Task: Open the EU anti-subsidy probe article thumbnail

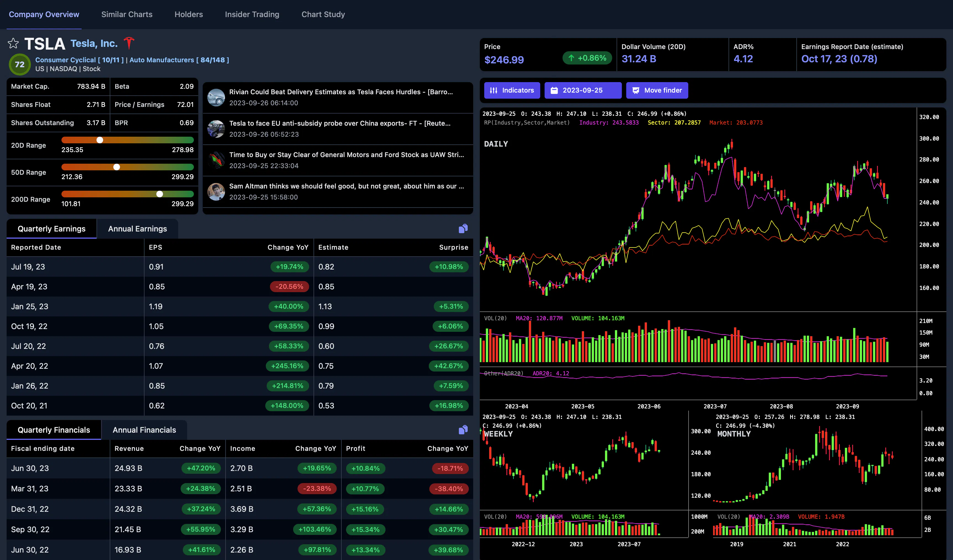Action: pyautogui.click(x=216, y=129)
